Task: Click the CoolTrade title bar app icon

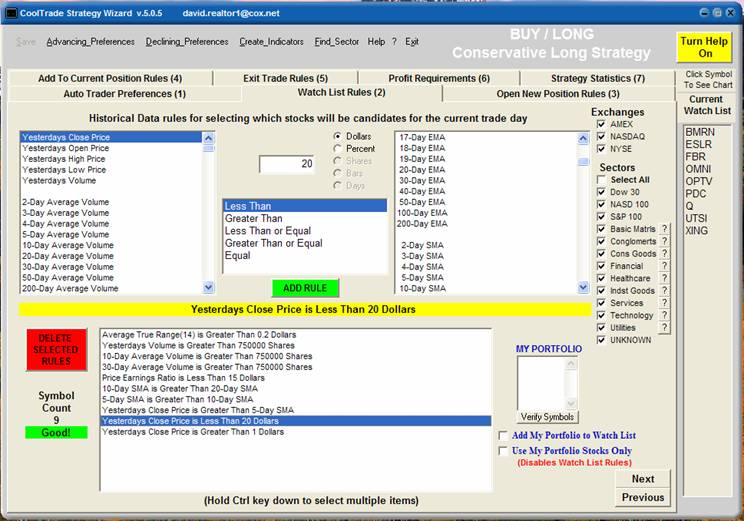Action: click(x=10, y=13)
